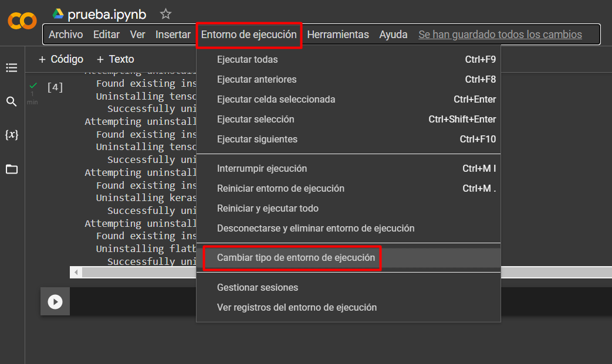This screenshot has width=612, height=364.
Task: Click the output scrollbar left arrow
Action: click(x=77, y=273)
